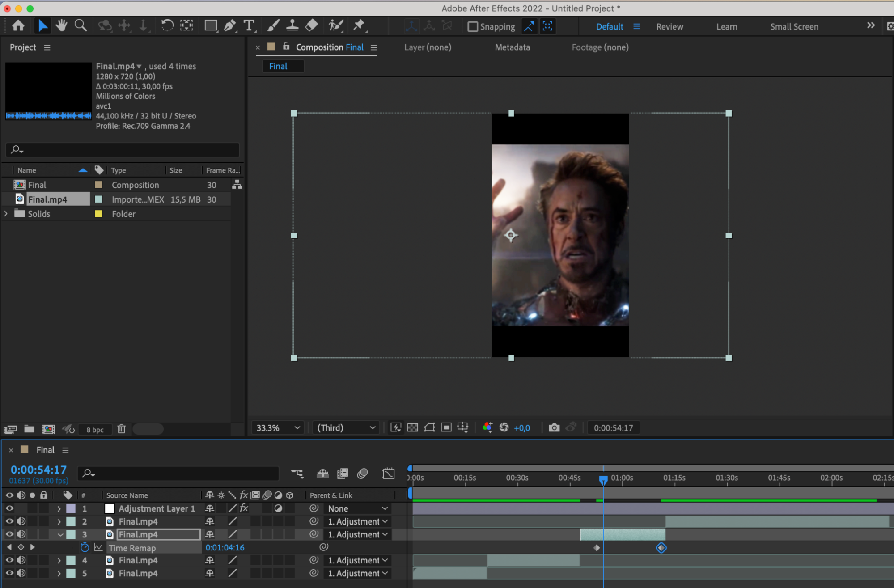The image size is (894, 588).
Task: Select the Pan Behind anchor point tool
Action: (x=186, y=26)
